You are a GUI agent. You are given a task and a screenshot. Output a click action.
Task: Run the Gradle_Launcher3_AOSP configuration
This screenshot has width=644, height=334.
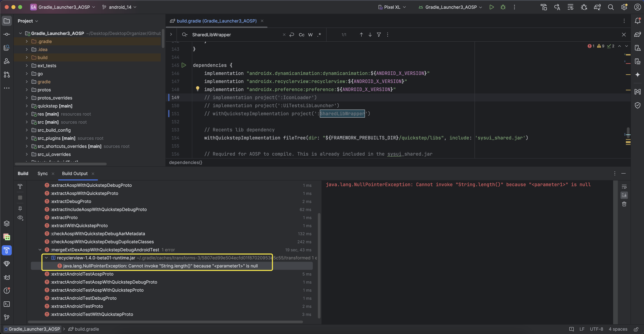coord(491,7)
